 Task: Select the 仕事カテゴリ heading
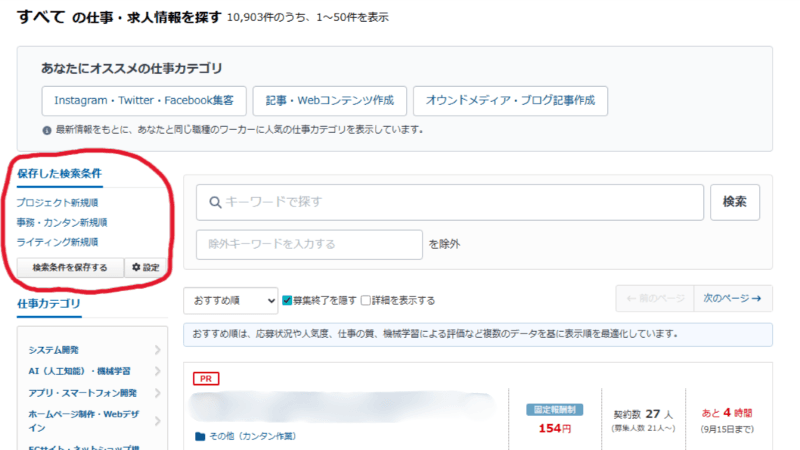(x=49, y=304)
